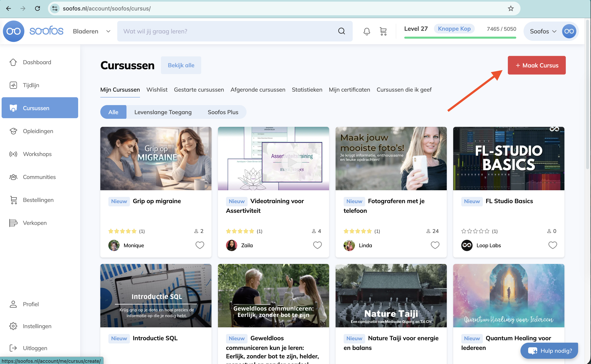591x364 pixels.
Task: Open the Soofos account dropdown
Action: pos(543,31)
